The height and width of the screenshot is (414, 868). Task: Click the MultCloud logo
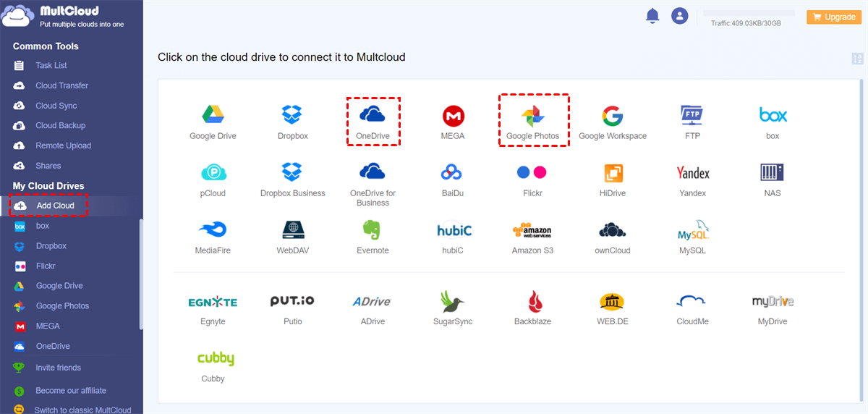[64, 17]
